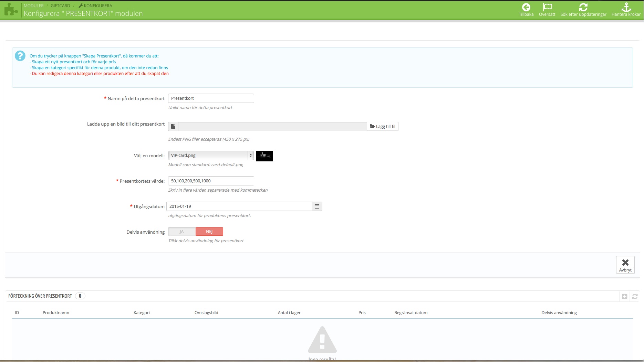
Task: Click the Avbryt cancel button
Action: tap(625, 265)
